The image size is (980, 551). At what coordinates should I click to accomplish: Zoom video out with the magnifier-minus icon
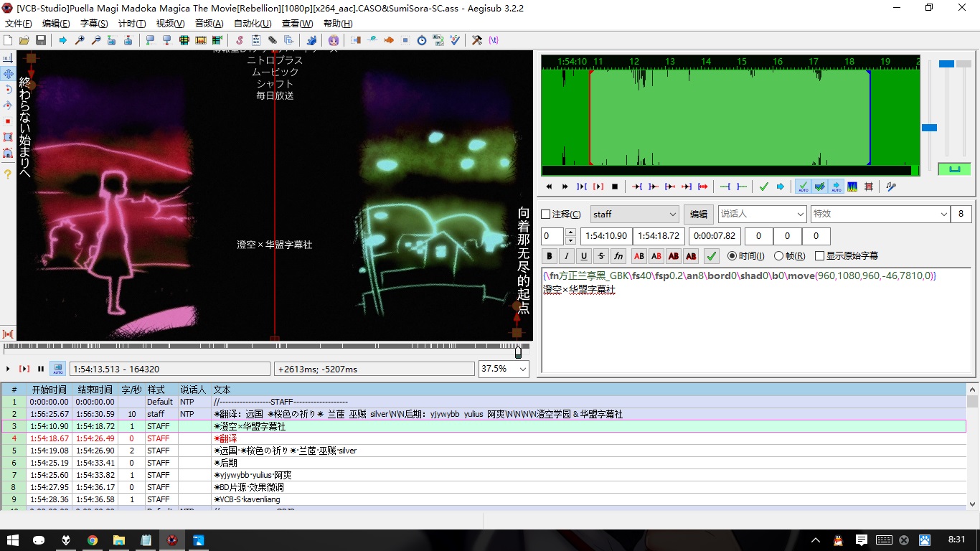(x=96, y=40)
